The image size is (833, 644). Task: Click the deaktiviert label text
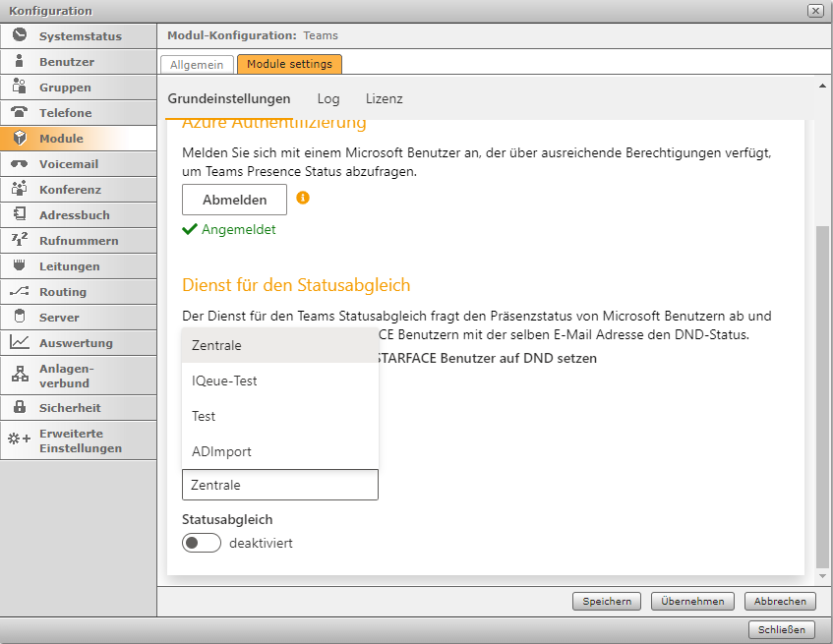(x=261, y=543)
